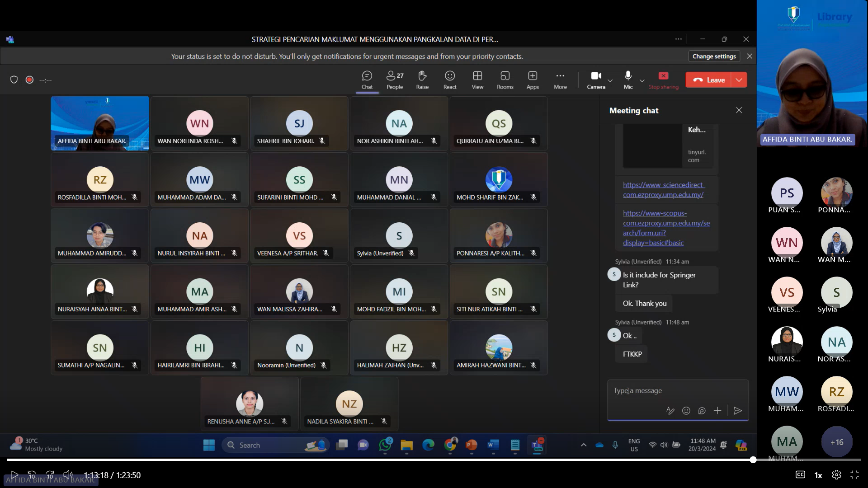The height and width of the screenshot is (488, 868).
Task: Leave the meeting
Action: pos(708,80)
